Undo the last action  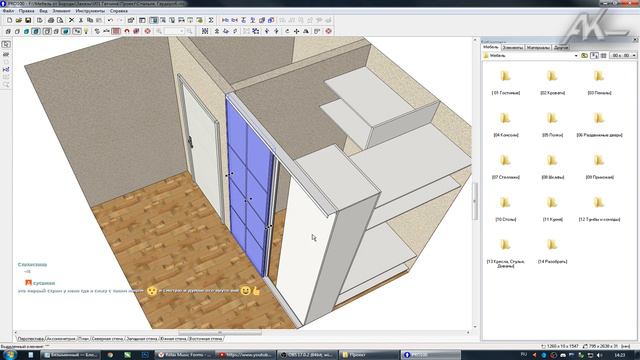[x=110, y=20]
